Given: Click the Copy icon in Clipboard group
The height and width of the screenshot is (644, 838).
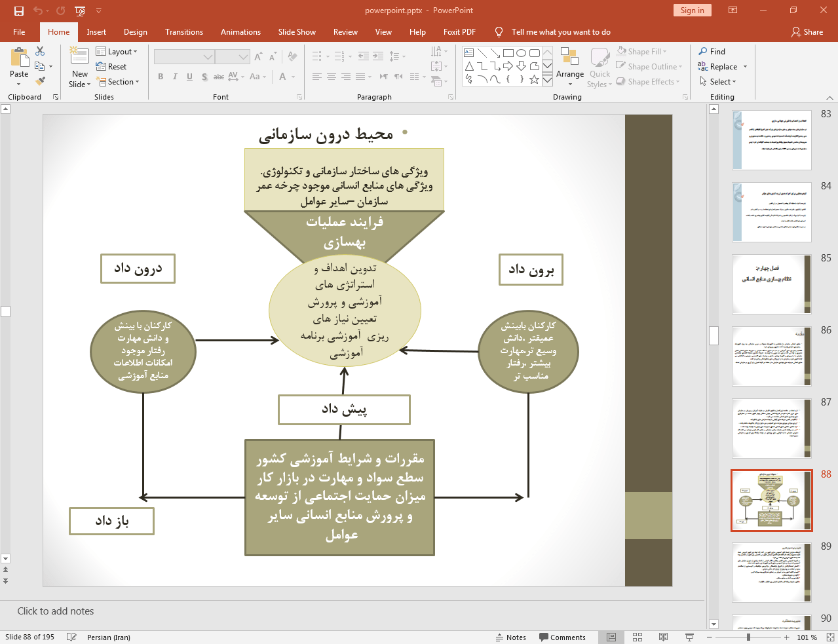Looking at the screenshot, I should click(x=39, y=66).
